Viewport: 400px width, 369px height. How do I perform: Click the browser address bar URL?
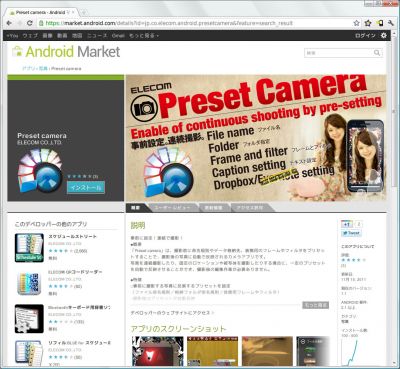point(169,23)
